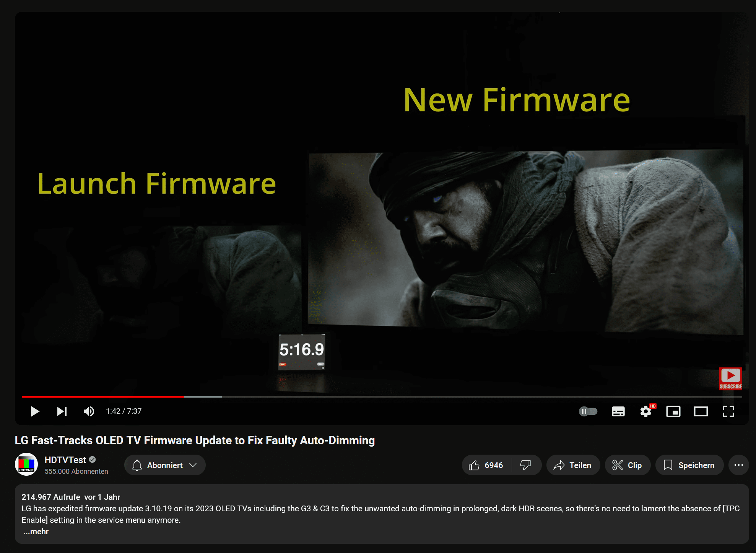756x553 pixels.
Task: Enable theater mode
Action: click(701, 411)
